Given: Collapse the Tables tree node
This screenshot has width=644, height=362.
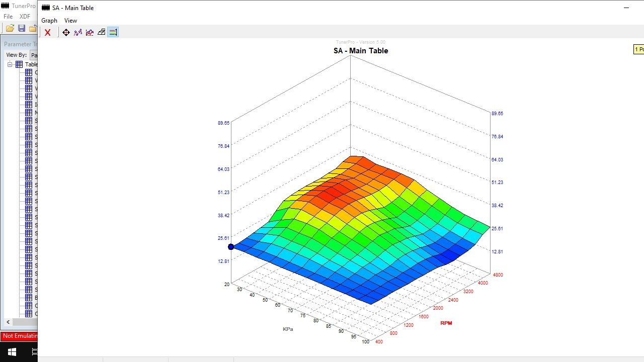Looking at the screenshot, I should pos(10,64).
